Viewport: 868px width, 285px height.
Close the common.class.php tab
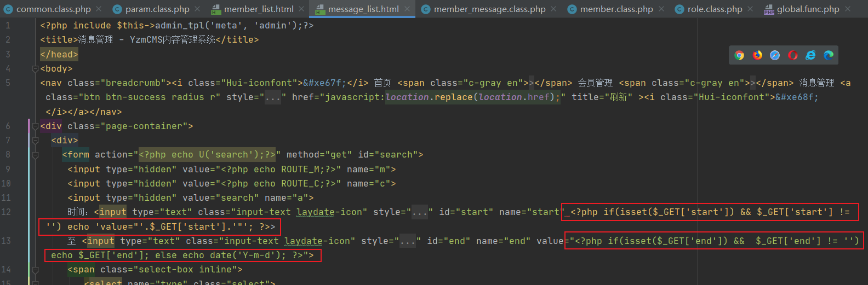tap(99, 9)
